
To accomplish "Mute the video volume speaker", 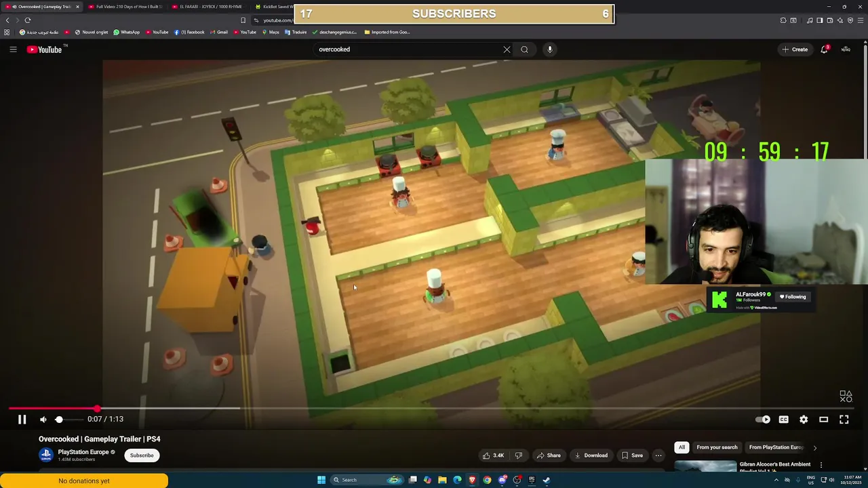I will [43, 420].
